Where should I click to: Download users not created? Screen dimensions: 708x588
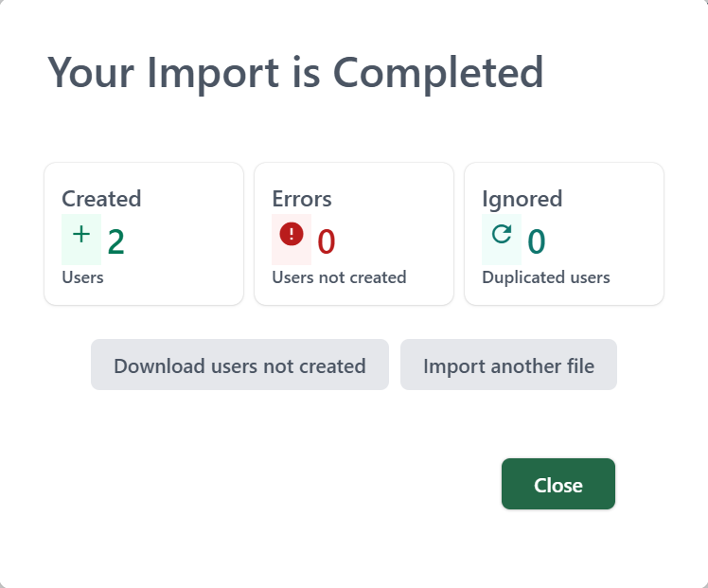click(x=239, y=365)
